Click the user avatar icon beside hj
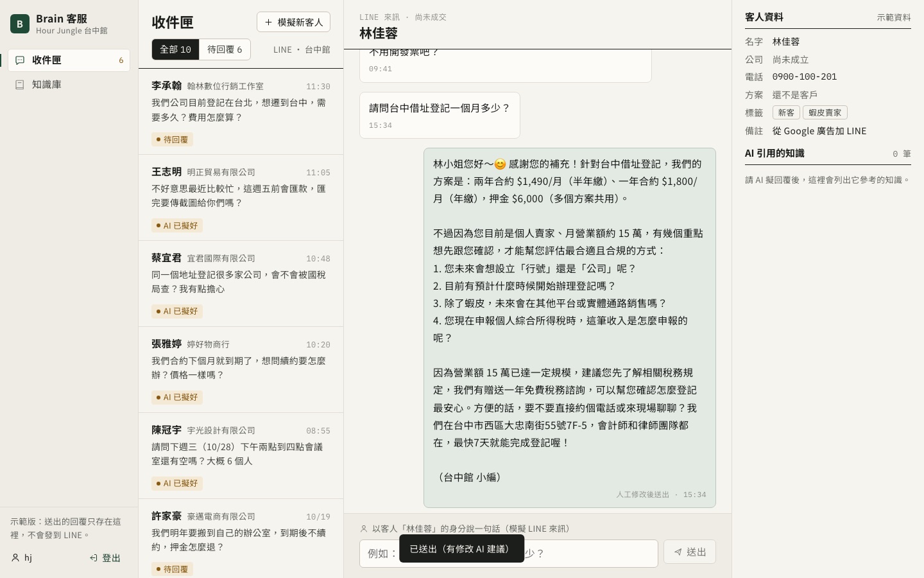 (15, 558)
